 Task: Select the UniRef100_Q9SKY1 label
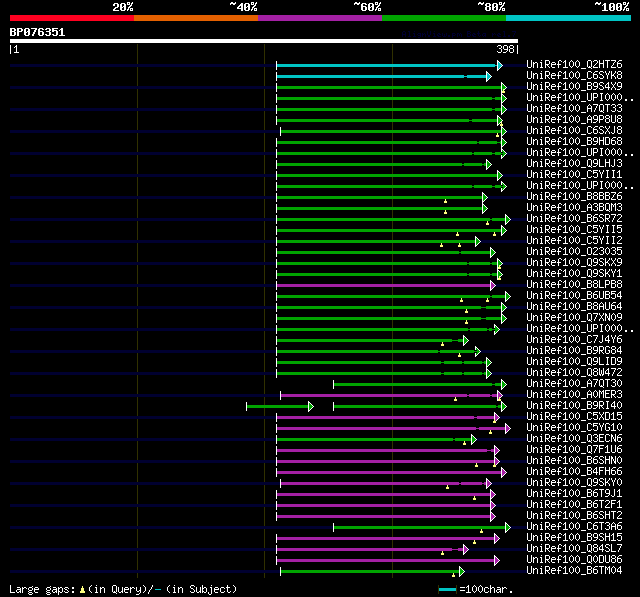(x=574, y=273)
